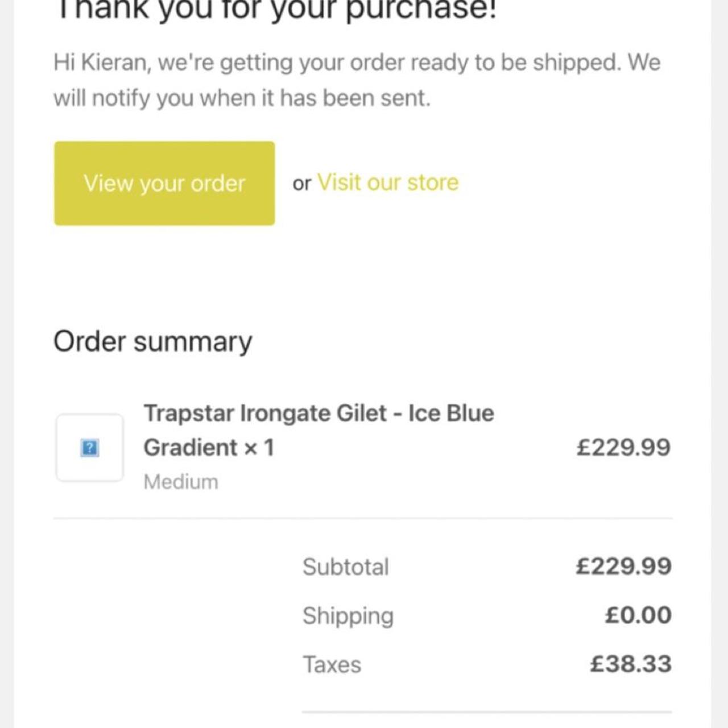Click the Medium size variant text

[x=181, y=482]
